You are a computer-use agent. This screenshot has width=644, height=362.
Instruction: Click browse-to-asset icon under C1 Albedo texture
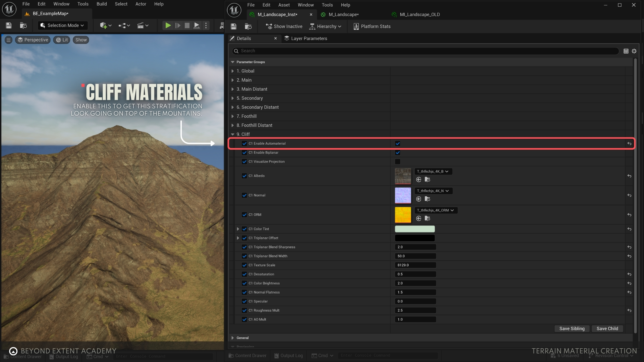(427, 179)
